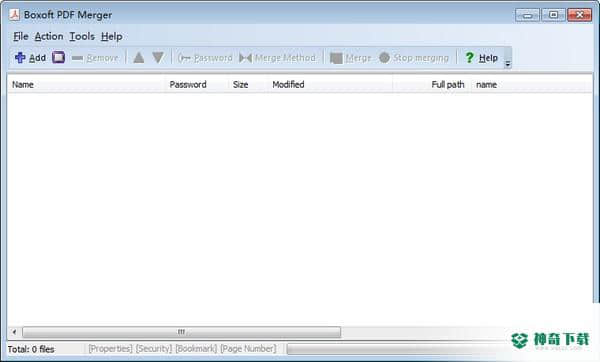Click the Total: 0 files status text

coord(31,349)
